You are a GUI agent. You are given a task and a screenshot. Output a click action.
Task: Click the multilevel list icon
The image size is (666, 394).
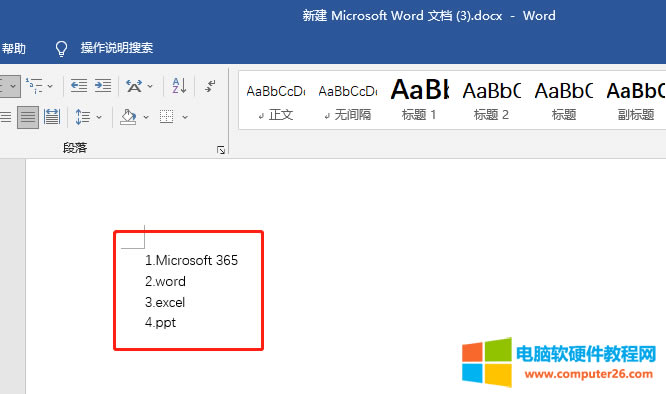click(34, 85)
